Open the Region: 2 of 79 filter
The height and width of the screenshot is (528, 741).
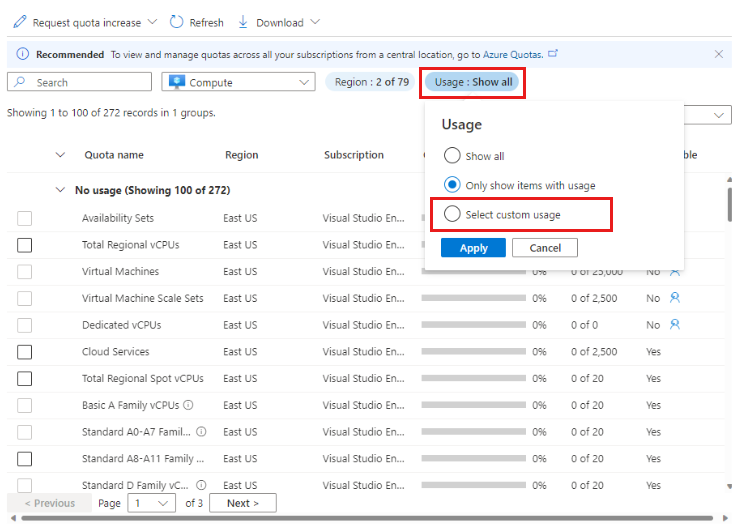(x=371, y=82)
